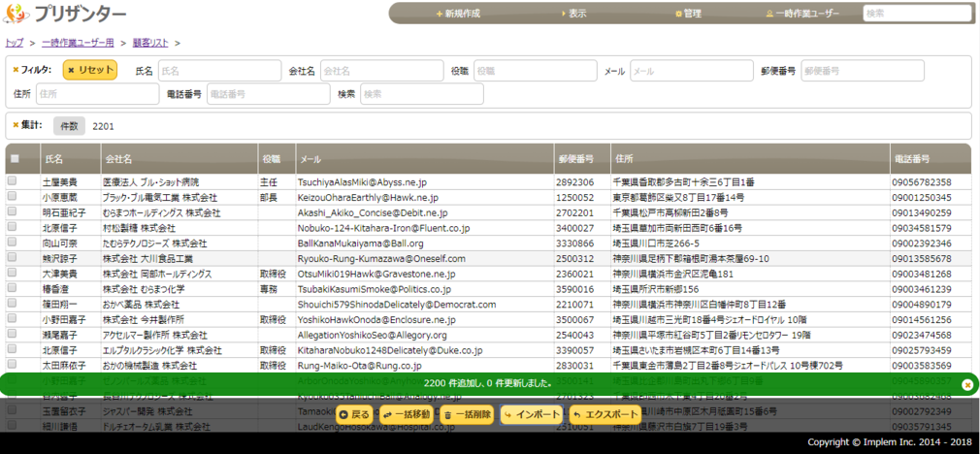Check the row for 椿香澄
Image resolution: width=980 pixels, height=454 pixels.
pyautogui.click(x=12, y=288)
